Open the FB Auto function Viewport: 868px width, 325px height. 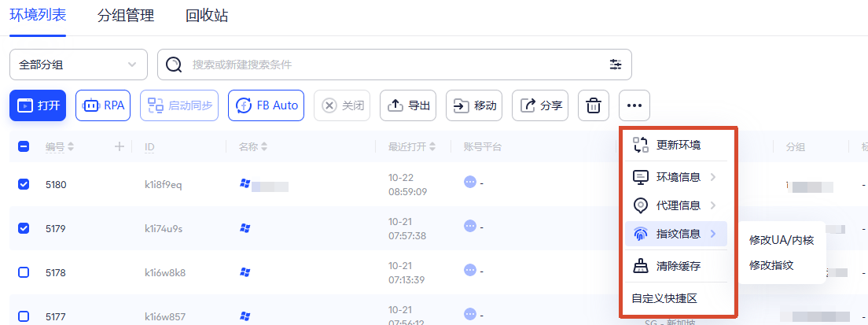pyautogui.click(x=266, y=105)
